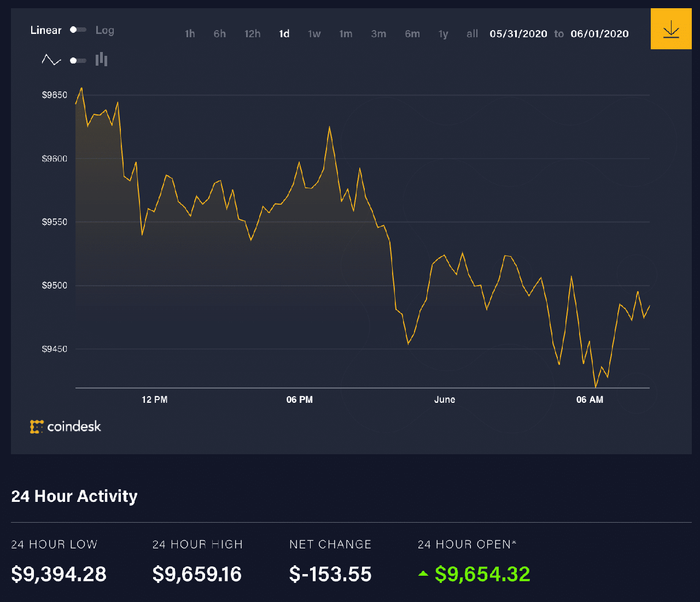Select the 1y time range

444,34
